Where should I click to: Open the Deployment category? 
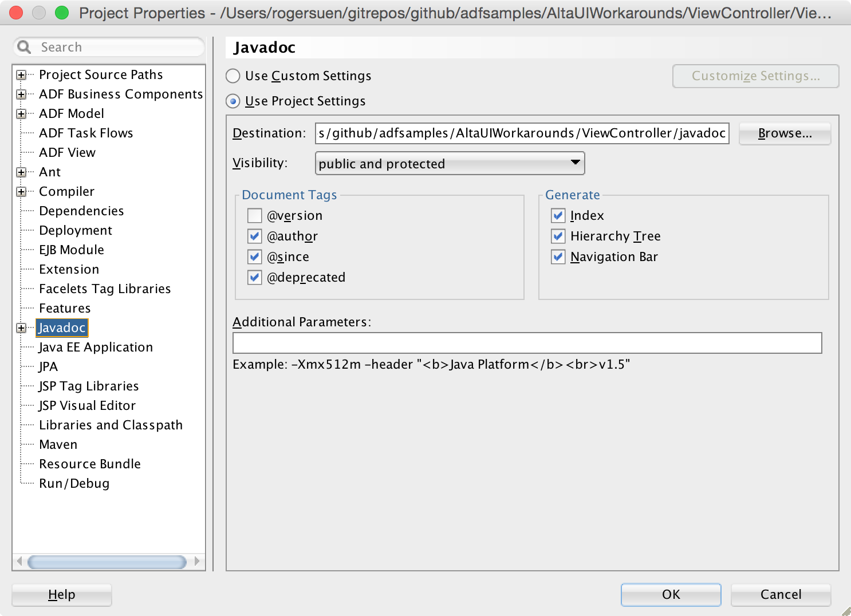click(x=76, y=231)
